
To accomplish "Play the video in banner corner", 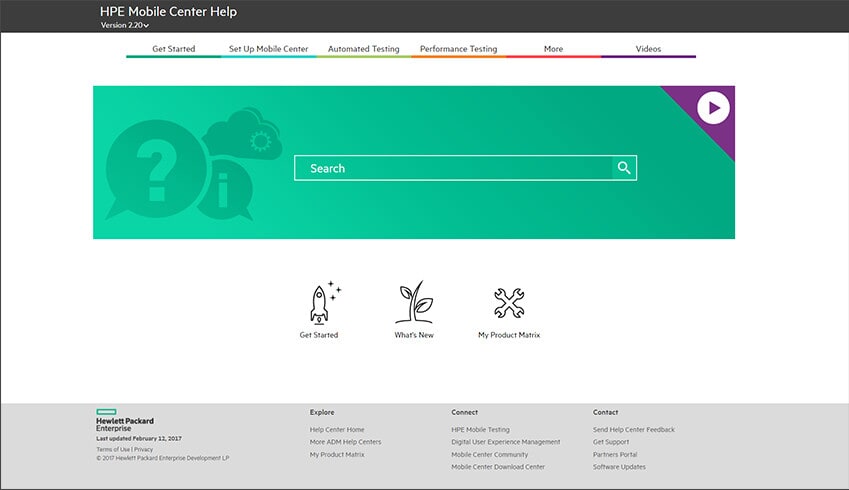I will coord(713,107).
